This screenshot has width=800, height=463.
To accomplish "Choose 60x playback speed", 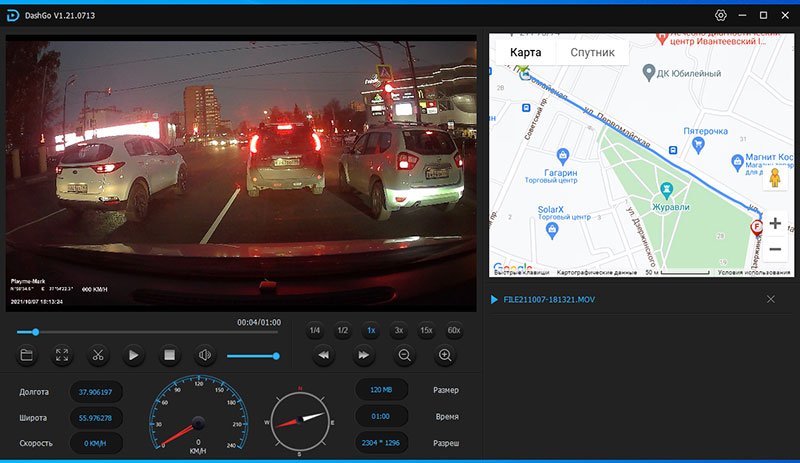I will pyautogui.click(x=454, y=330).
